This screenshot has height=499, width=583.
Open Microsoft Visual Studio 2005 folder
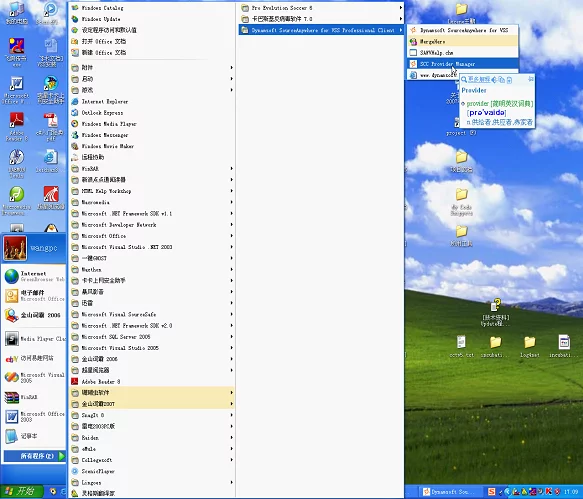[x=152, y=348]
